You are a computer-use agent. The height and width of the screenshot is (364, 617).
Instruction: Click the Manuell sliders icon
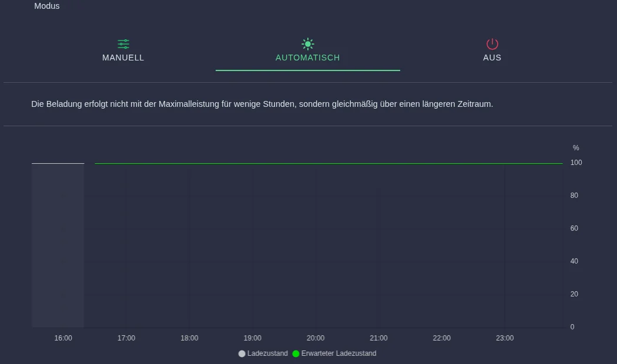coord(123,43)
